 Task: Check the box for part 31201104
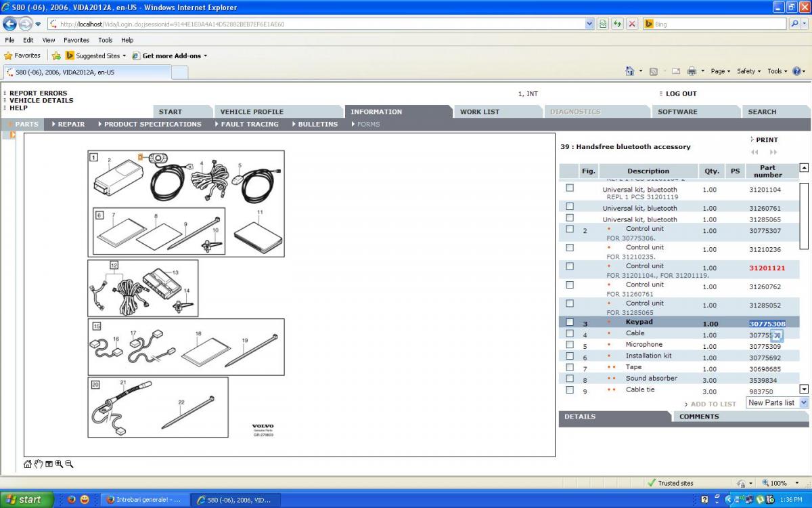click(570, 188)
